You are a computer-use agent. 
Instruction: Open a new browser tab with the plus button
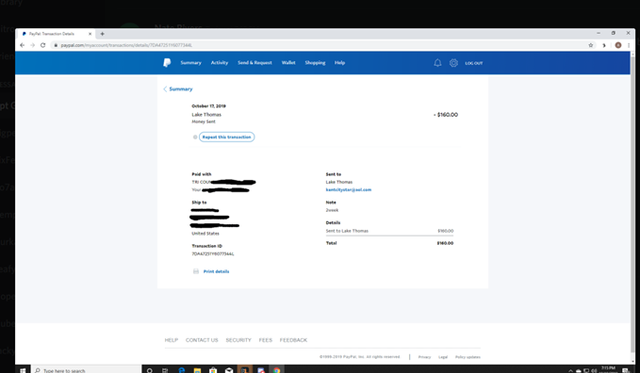(102, 34)
